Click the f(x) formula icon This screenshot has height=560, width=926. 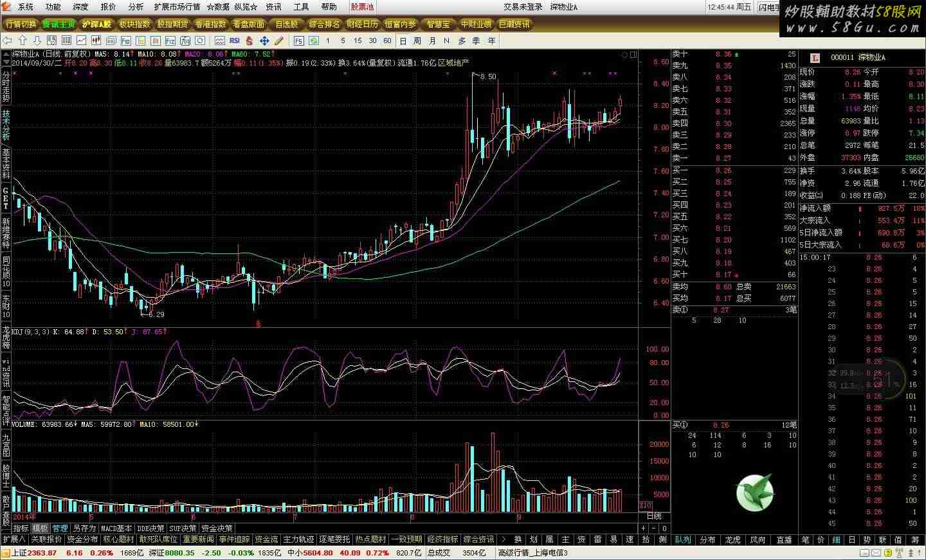click(185, 41)
